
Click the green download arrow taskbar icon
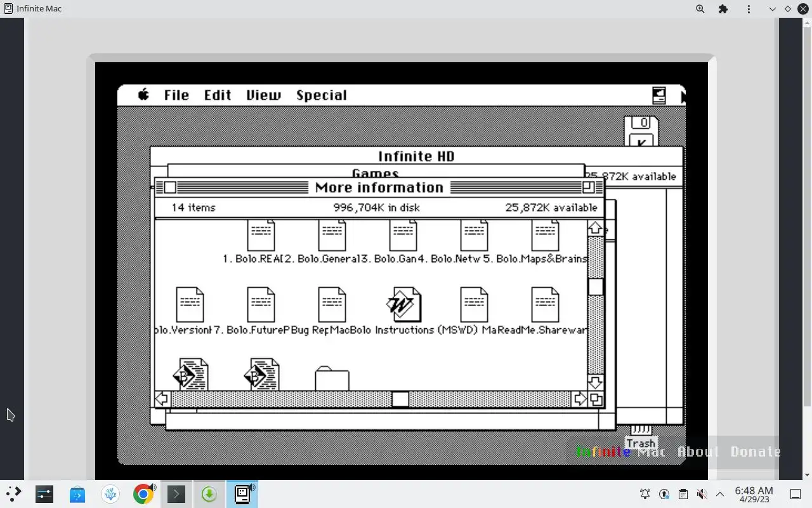209,493
